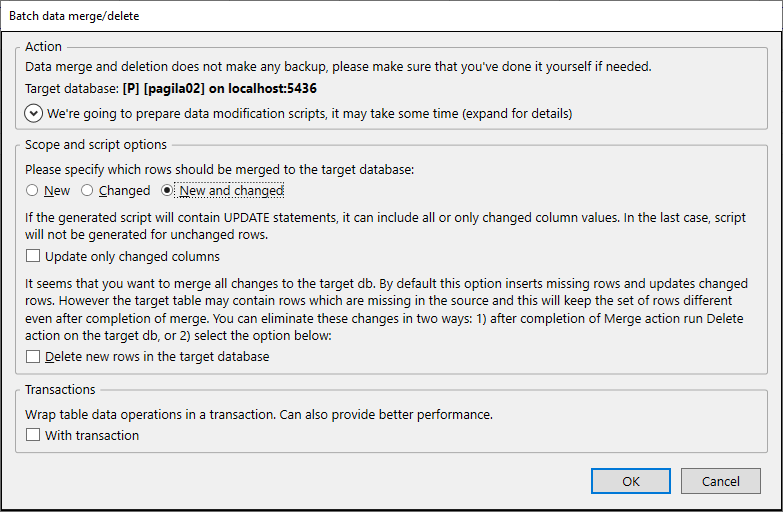The width and height of the screenshot is (783, 512).
Task: Cancel the batch data merge dialog
Action: tap(720, 481)
